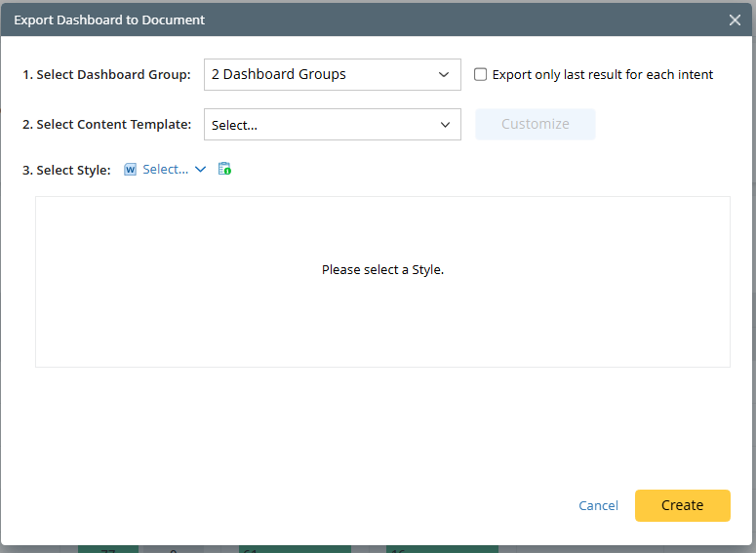Click the '3. Select Style' label
This screenshot has height=553, width=756.
[66, 170]
